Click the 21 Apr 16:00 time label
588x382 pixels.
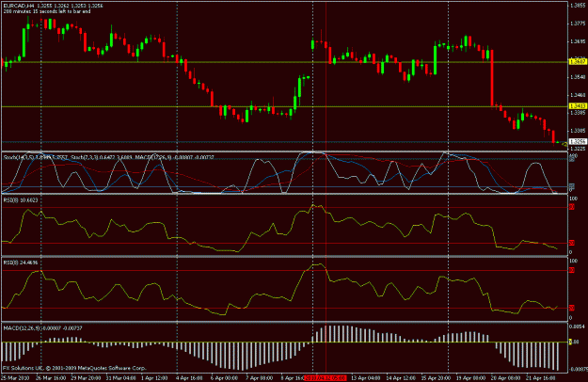click(541, 378)
